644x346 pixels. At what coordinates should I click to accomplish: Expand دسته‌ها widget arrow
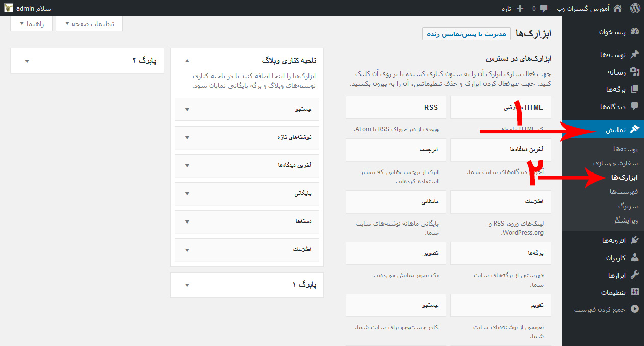click(x=187, y=222)
